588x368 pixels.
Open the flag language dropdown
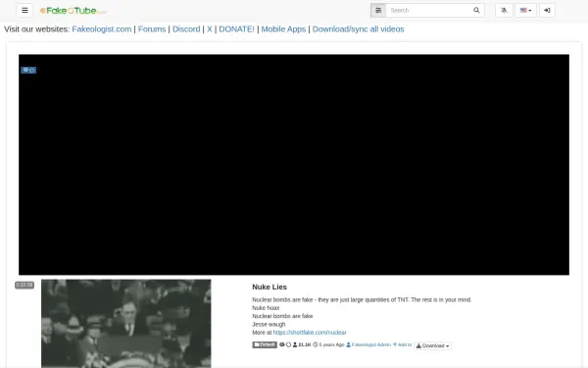click(x=525, y=10)
